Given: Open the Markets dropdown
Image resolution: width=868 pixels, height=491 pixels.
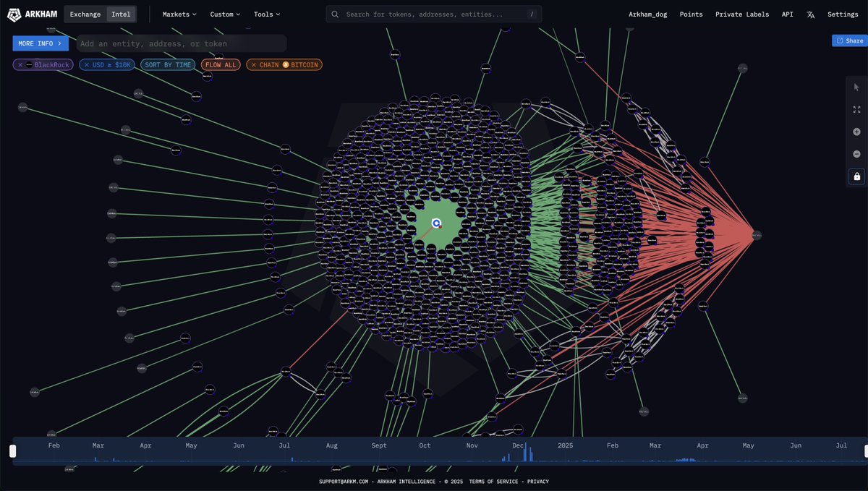Looking at the screenshot, I should click(179, 14).
